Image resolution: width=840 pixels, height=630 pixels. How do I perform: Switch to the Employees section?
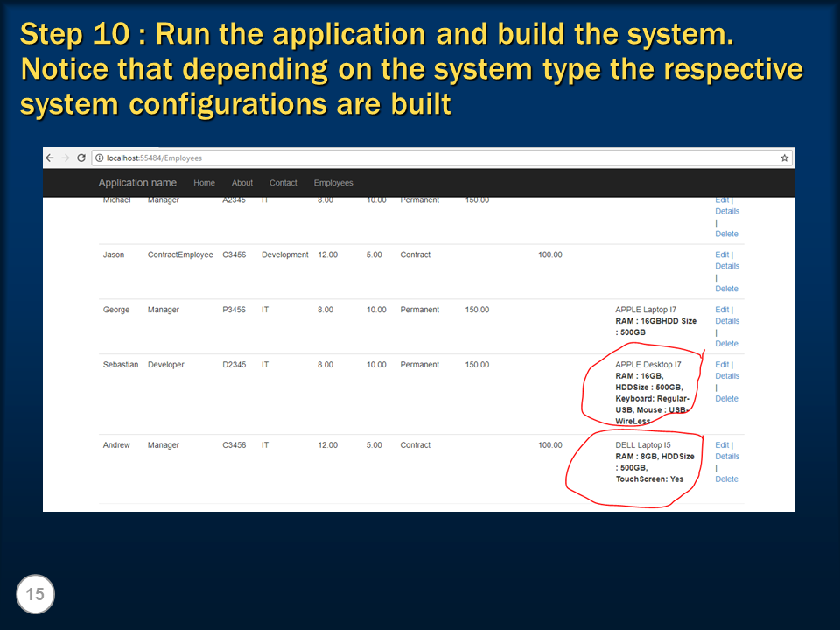point(333,183)
